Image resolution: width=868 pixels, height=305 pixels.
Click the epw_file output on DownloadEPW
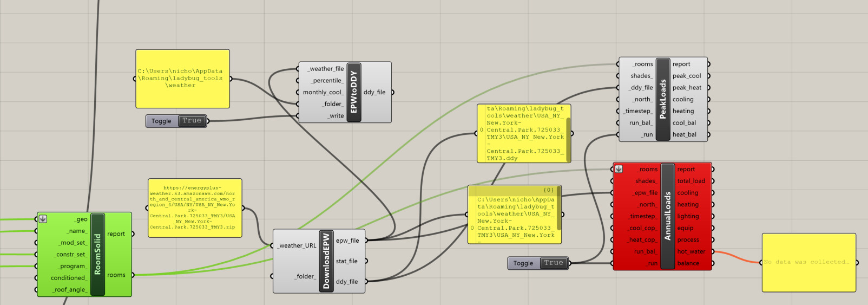(x=347, y=241)
